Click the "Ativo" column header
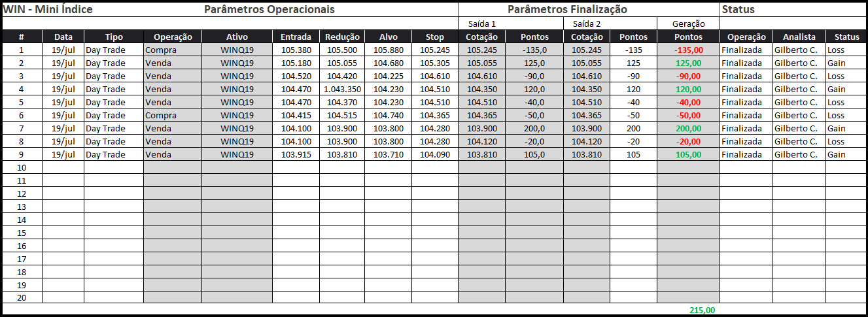The height and width of the screenshot is (317, 868). (x=237, y=37)
